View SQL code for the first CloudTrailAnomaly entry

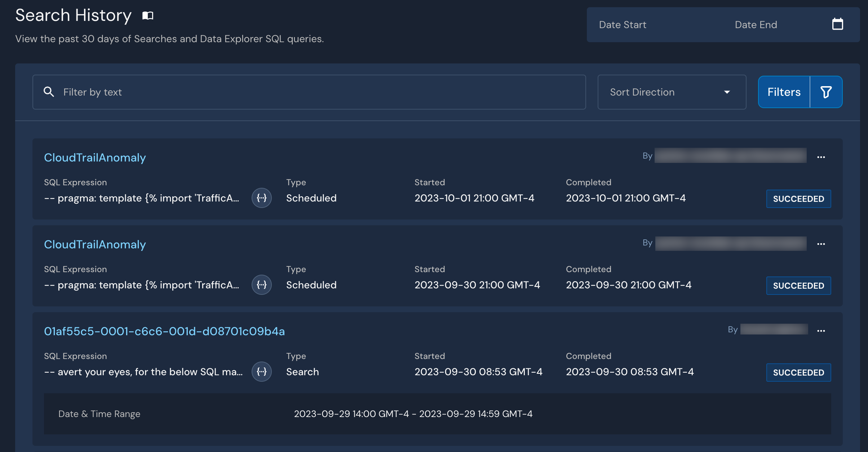[261, 198]
